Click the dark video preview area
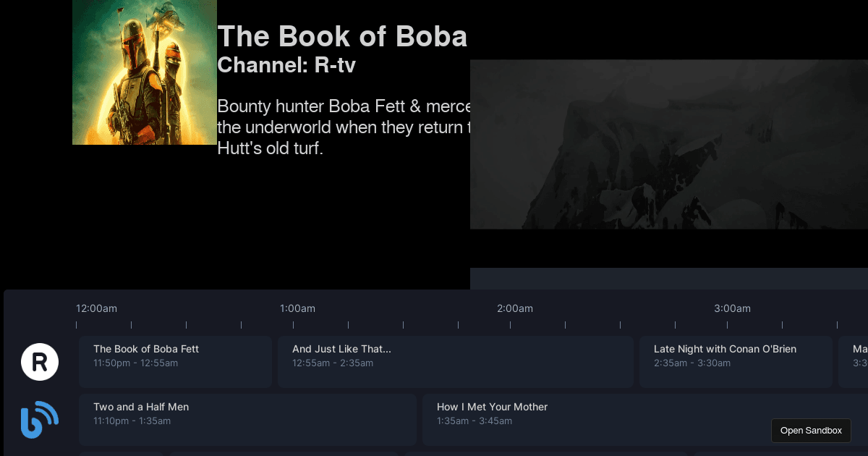 [x=668, y=145]
